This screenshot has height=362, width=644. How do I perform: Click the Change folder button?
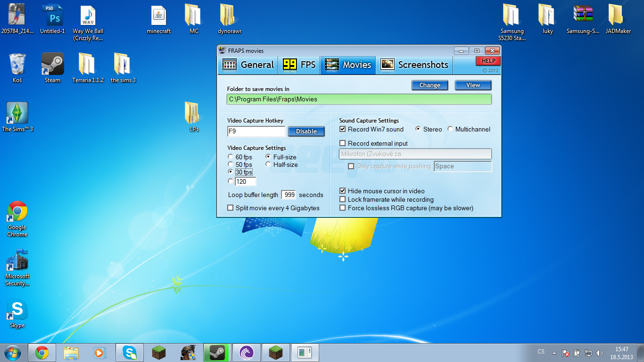(x=429, y=85)
